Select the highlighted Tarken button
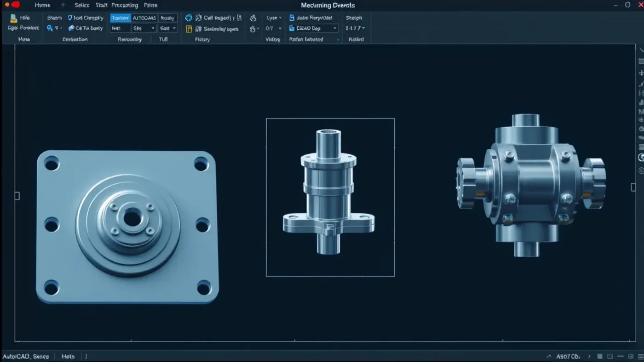Viewport: 644px width, 362px height. click(x=121, y=18)
